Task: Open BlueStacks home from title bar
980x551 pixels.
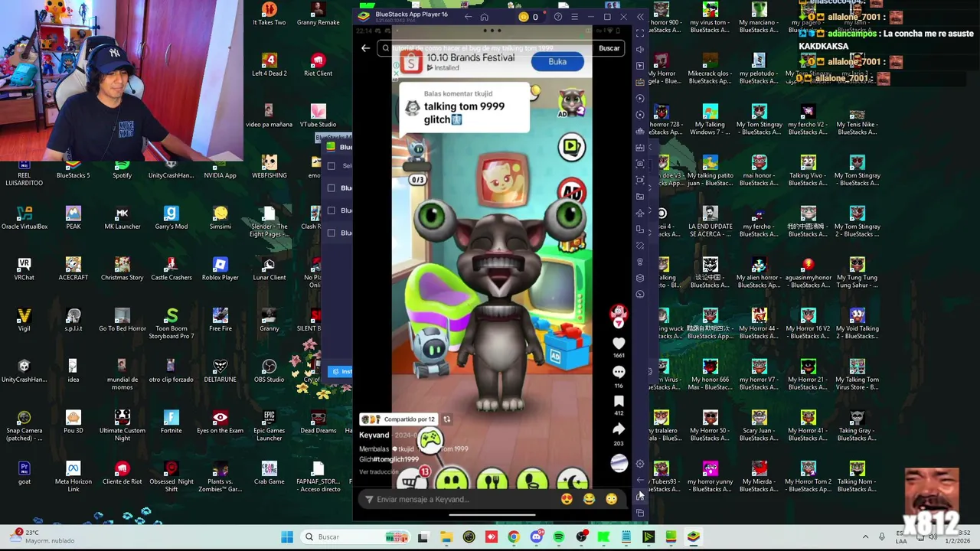Action: click(x=484, y=17)
